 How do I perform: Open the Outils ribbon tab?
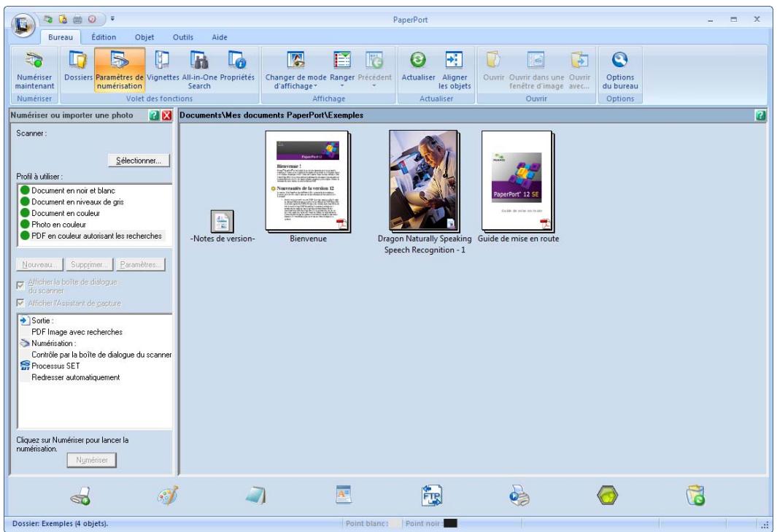(x=183, y=37)
